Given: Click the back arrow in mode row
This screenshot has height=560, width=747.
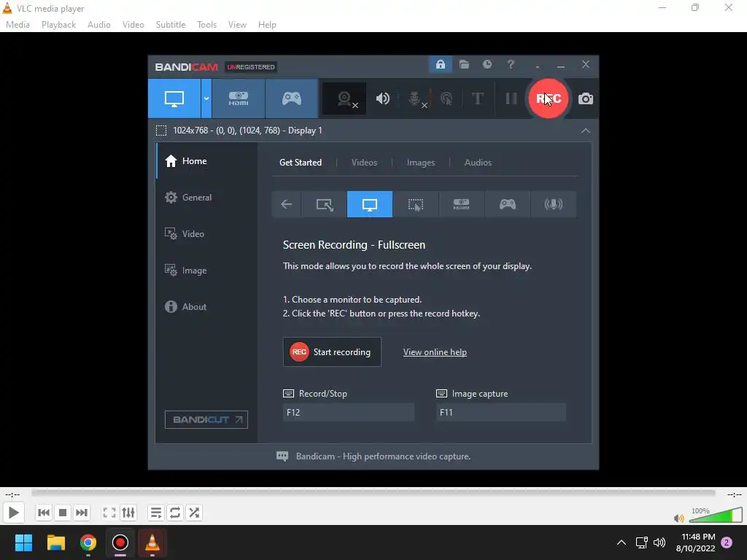Looking at the screenshot, I should (286, 204).
